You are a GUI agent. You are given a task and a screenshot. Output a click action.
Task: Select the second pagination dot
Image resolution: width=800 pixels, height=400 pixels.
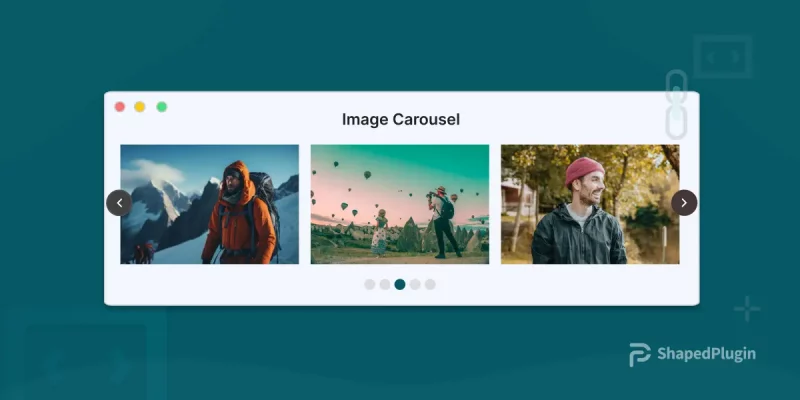click(x=385, y=285)
